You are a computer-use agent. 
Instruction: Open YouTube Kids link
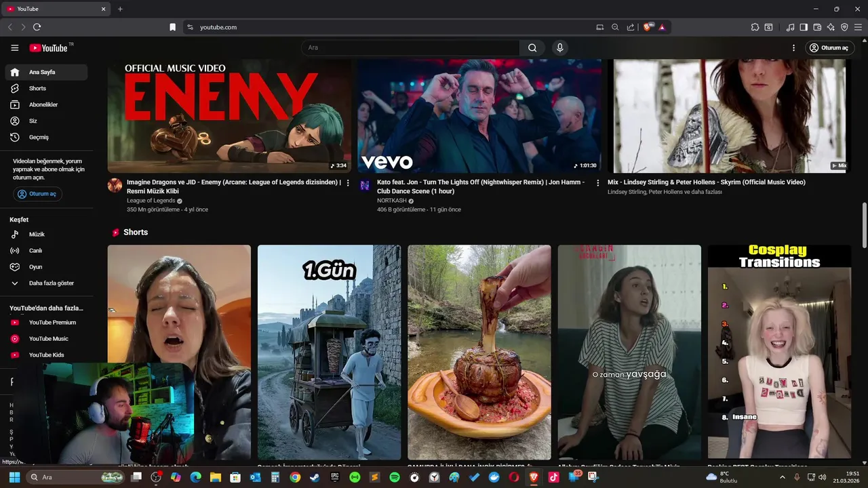(x=46, y=355)
